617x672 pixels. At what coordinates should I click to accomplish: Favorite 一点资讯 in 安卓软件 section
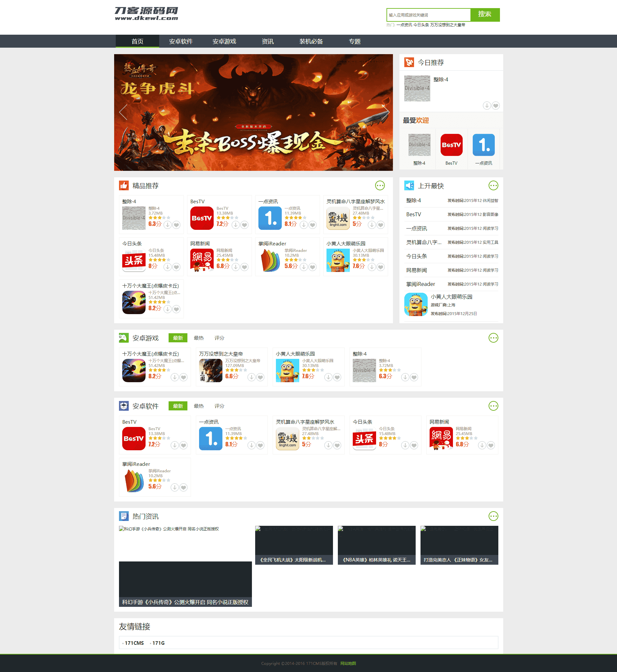[261, 445]
